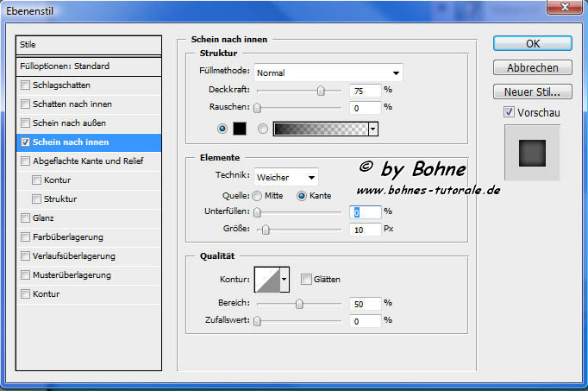This screenshot has width=588, height=391.
Task: Select the gradient radio button option
Action: tap(263, 129)
